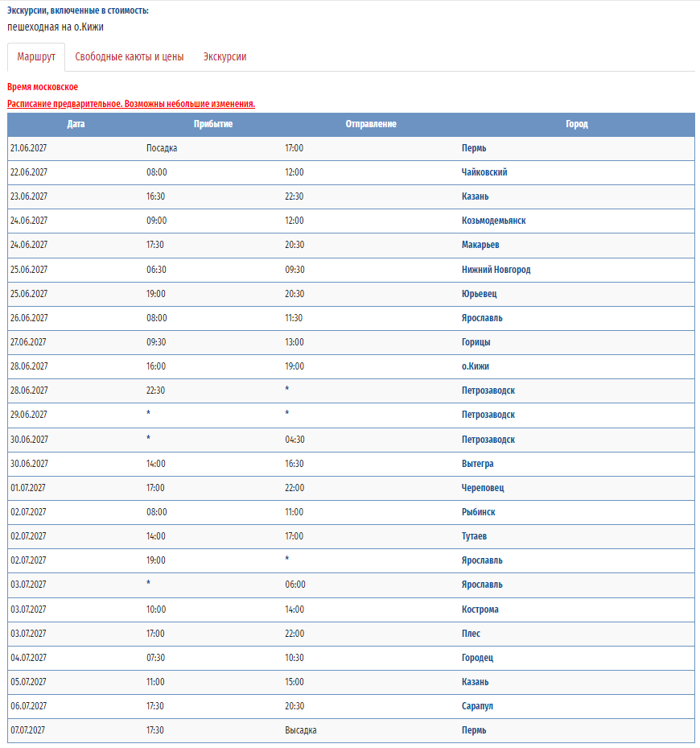700x748 pixels.
Task: Click the Город column header
Action: pyautogui.click(x=577, y=124)
